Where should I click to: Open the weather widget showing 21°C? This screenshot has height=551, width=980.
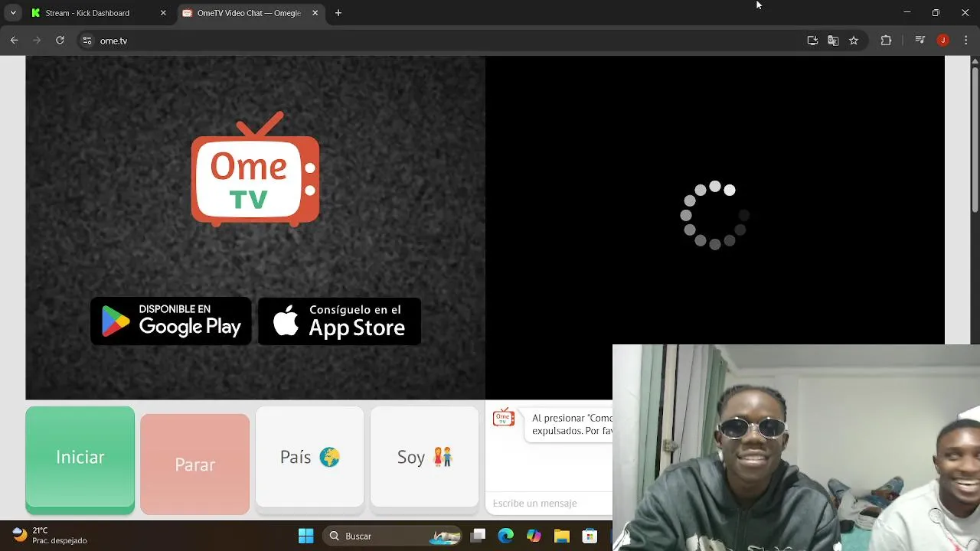[50, 536]
